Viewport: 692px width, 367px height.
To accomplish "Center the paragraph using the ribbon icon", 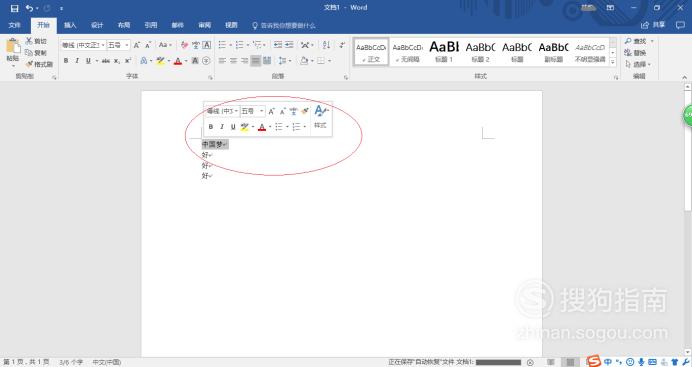I will click(x=233, y=61).
